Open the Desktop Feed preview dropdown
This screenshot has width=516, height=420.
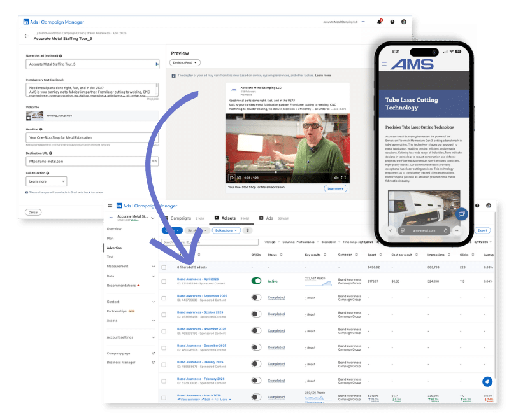point(186,62)
